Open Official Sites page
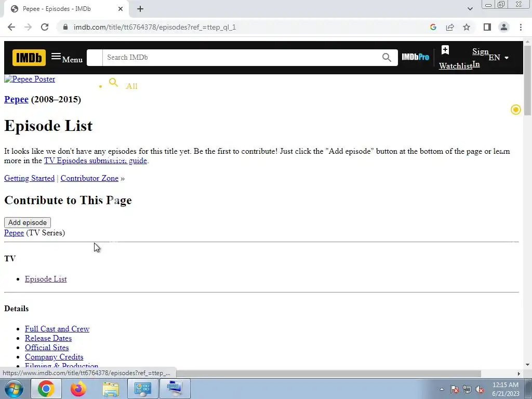This screenshot has width=532, height=399. [x=47, y=348]
